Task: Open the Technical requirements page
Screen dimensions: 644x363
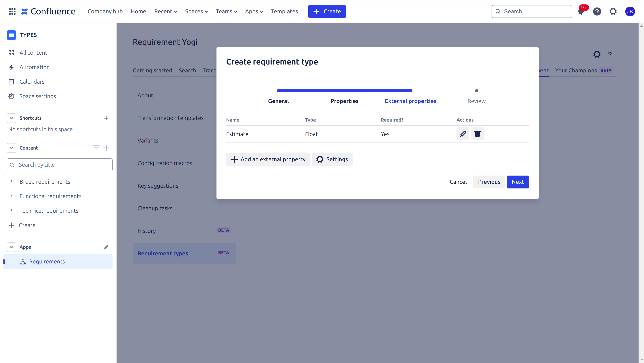Action: pos(49,211)
